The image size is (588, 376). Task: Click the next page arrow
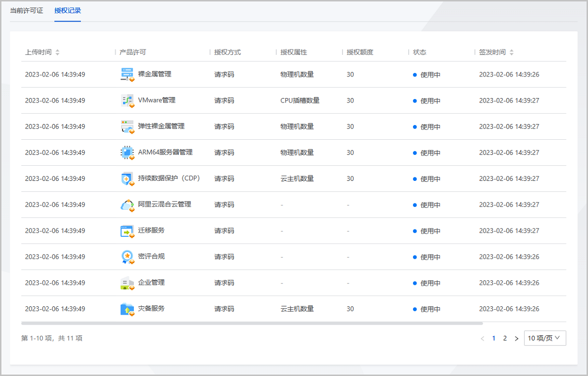pyautogui.click(x=516, y=338)
